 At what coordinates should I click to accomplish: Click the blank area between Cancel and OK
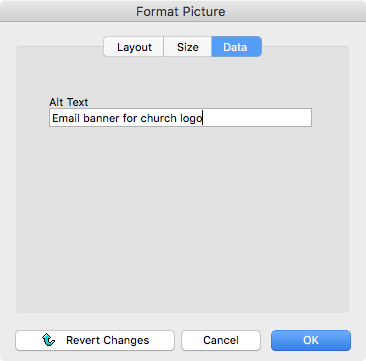[266, 340]
